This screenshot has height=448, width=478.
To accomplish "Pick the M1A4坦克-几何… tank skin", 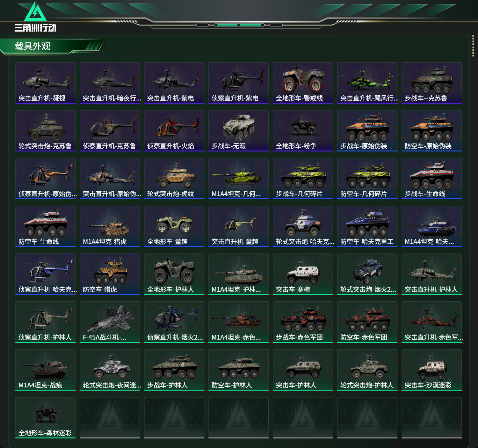I will pos(239,179).
